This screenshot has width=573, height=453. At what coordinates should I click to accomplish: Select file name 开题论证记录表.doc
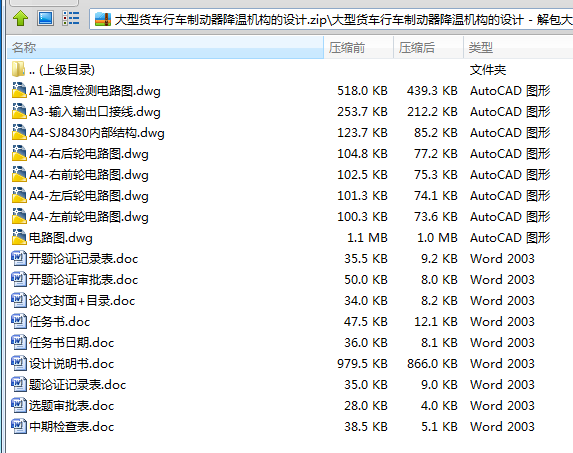84,259
